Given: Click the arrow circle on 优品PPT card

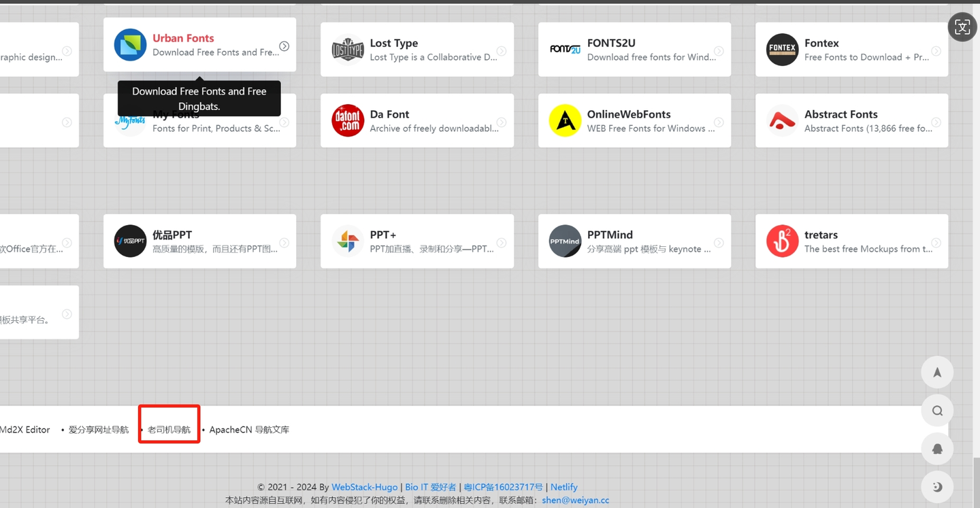Looking at the screenshot, I should pos(284,243).
